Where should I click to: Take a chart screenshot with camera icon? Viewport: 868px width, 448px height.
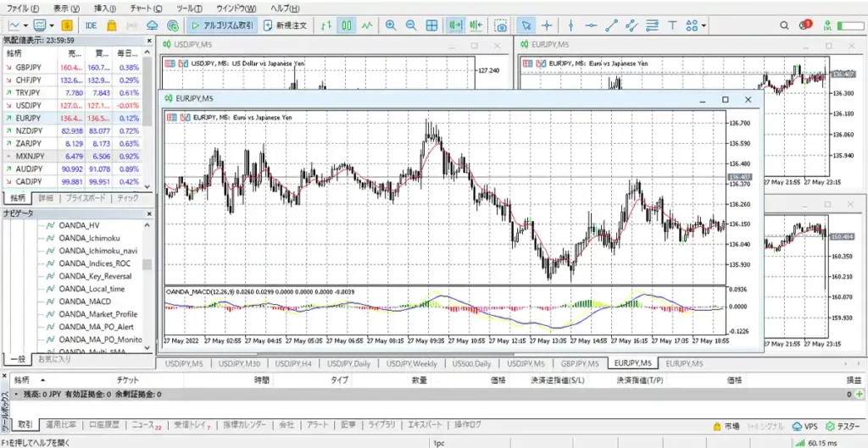(501, 25)
